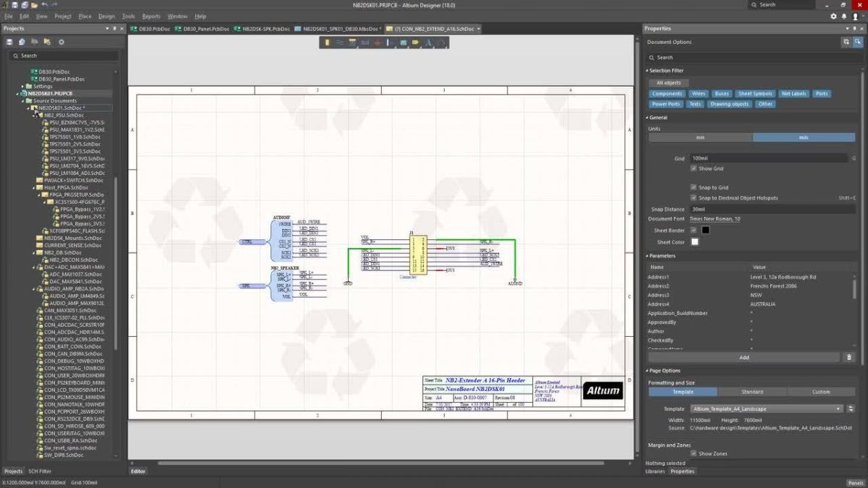Collapse the NB2DSK01.PRJPCB project node
The image size is (868, 488).
(17, 93)
